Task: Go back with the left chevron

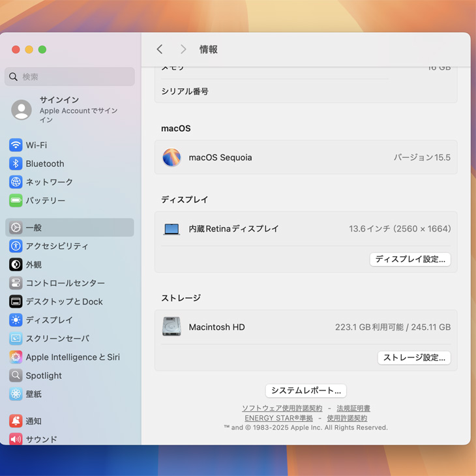Action: tap(160, 49)
